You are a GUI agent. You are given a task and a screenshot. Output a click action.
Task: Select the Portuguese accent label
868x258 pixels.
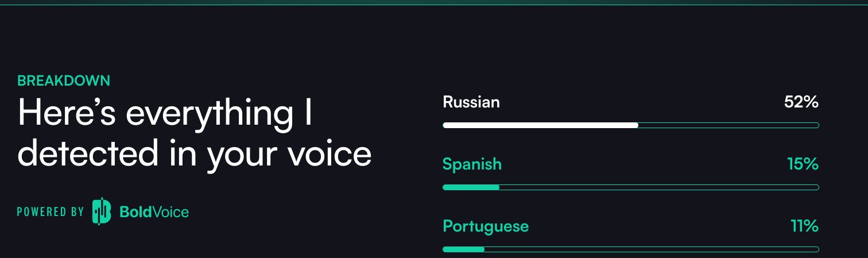coord(486,226)
